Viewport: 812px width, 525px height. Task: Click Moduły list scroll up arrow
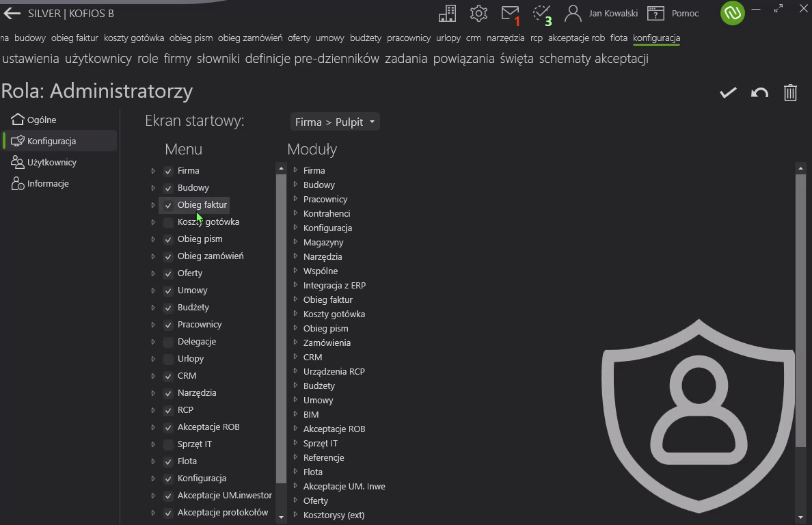800,168
